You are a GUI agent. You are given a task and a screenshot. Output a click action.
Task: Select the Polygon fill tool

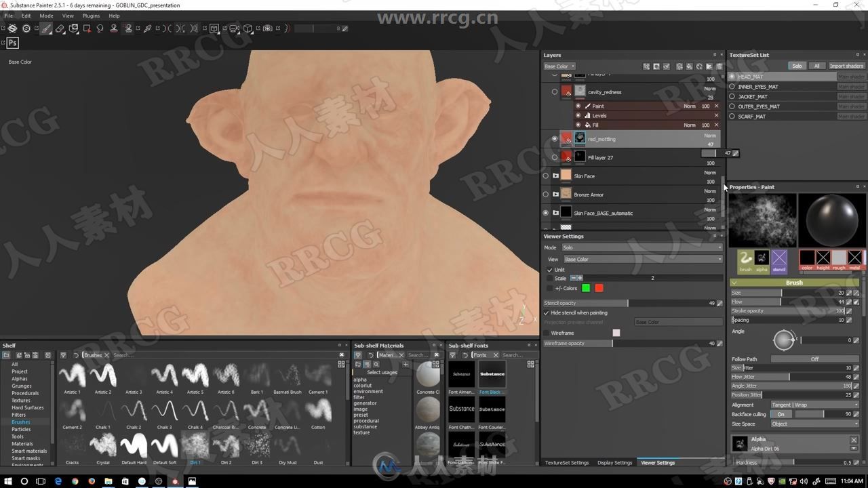(x=87, y=28)
